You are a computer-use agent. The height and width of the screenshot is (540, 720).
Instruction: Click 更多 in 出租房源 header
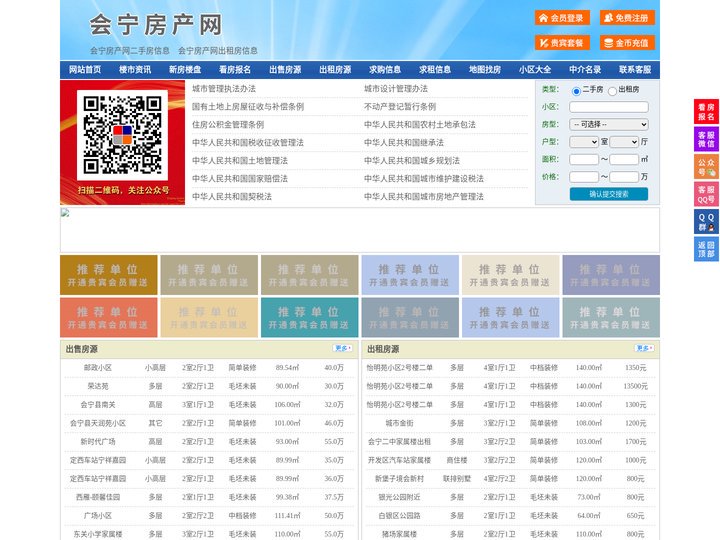coord(644,349)
